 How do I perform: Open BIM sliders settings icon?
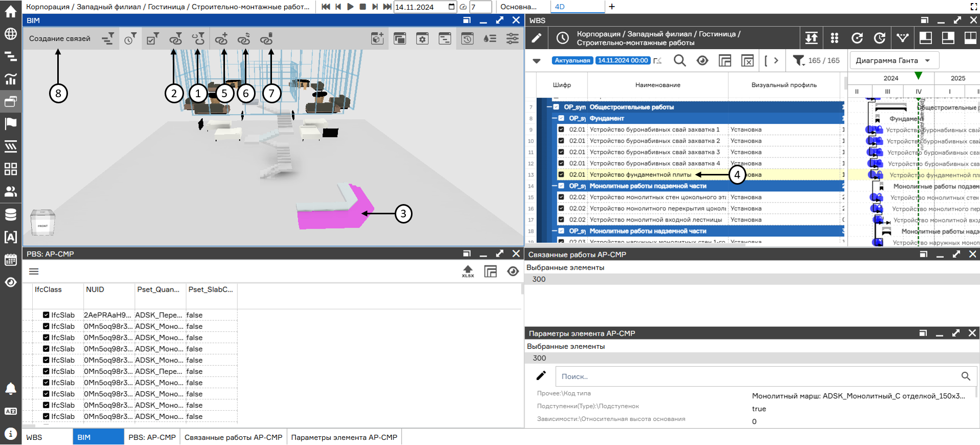pyautogui.click(x=512, y=39)
